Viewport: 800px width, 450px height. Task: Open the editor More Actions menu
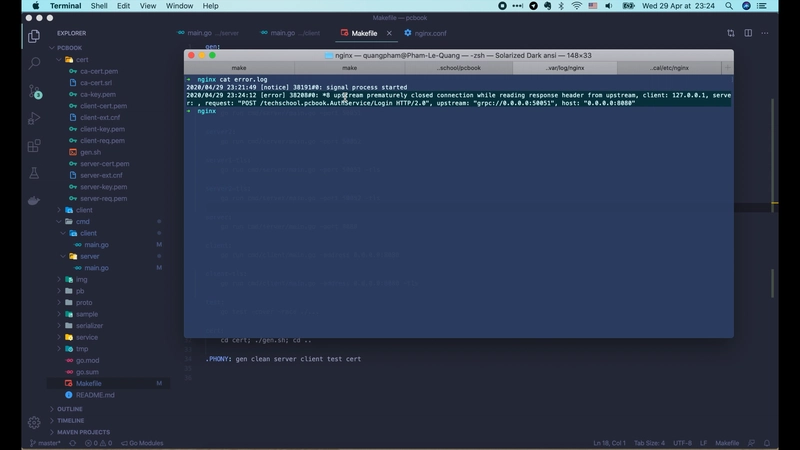765,33
